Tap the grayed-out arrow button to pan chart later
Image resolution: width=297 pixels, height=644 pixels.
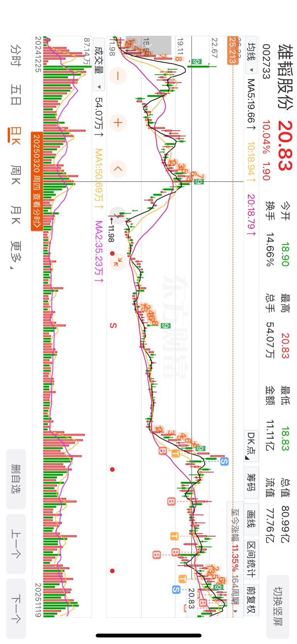point(117,215)
